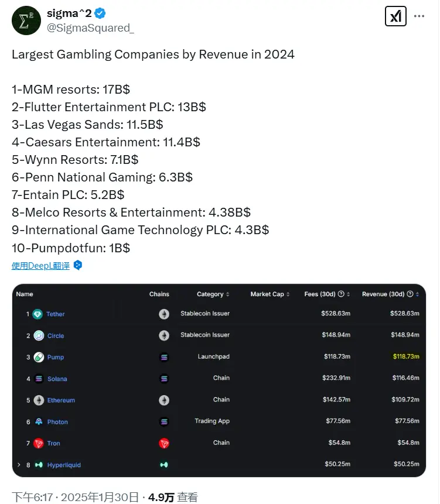The image size is (440, 504).
Task: Click the verified badge next to sigma^2
Action: click(98, 13)
